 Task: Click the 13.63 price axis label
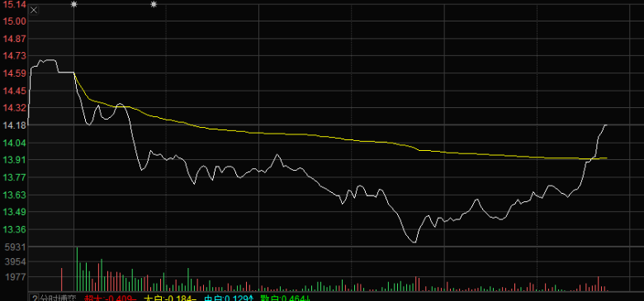pos(14,195)
